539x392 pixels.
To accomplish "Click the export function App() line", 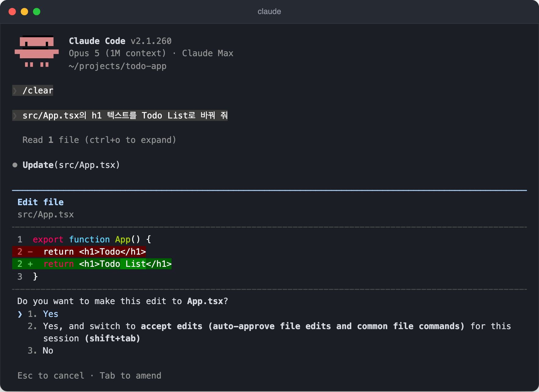I will point(92,239).
